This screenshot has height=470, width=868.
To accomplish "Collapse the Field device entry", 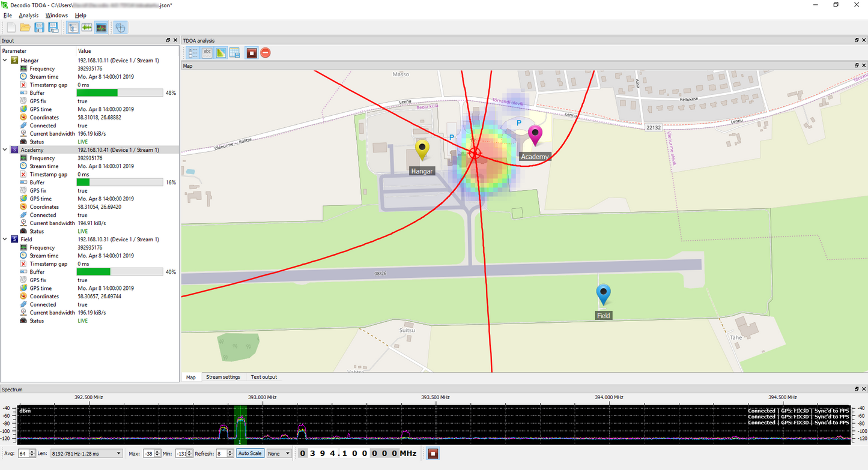I will coord(5,239).
